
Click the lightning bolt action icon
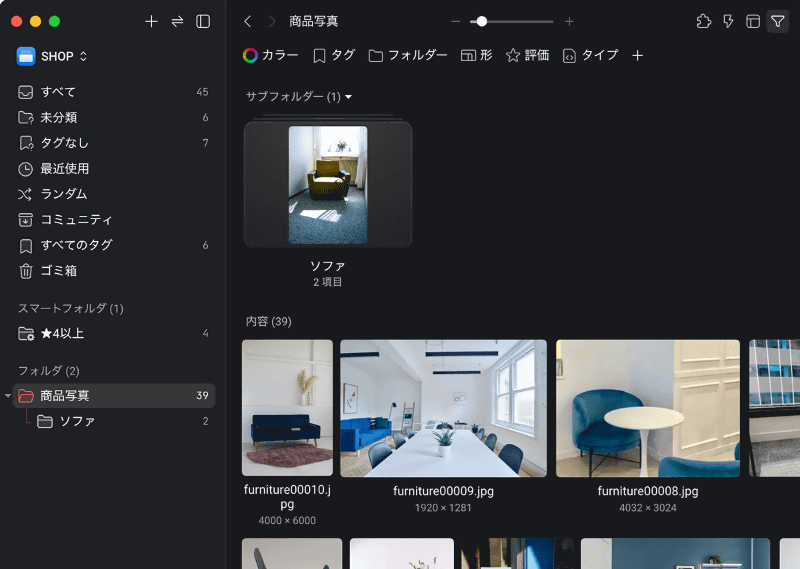728,21
